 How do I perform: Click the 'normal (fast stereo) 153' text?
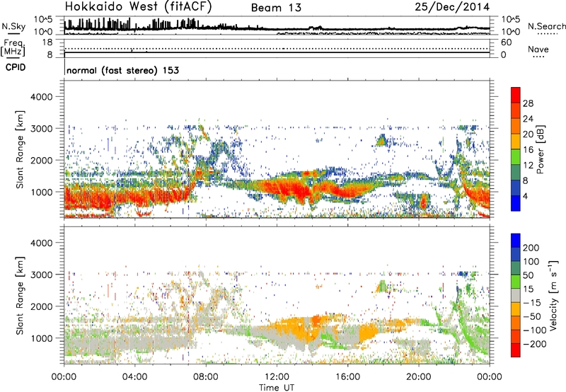[122, 70]
